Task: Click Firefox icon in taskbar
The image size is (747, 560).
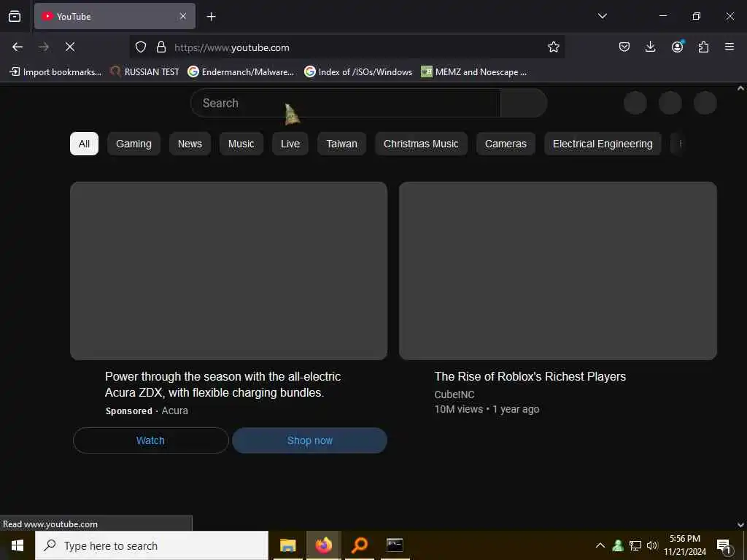Action: 323,545
